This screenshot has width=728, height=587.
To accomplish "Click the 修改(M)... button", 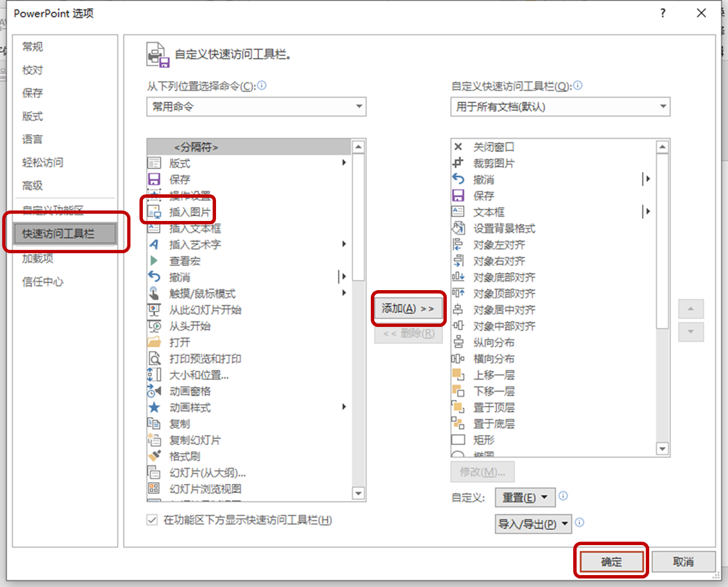I will [x=482, y=472].
